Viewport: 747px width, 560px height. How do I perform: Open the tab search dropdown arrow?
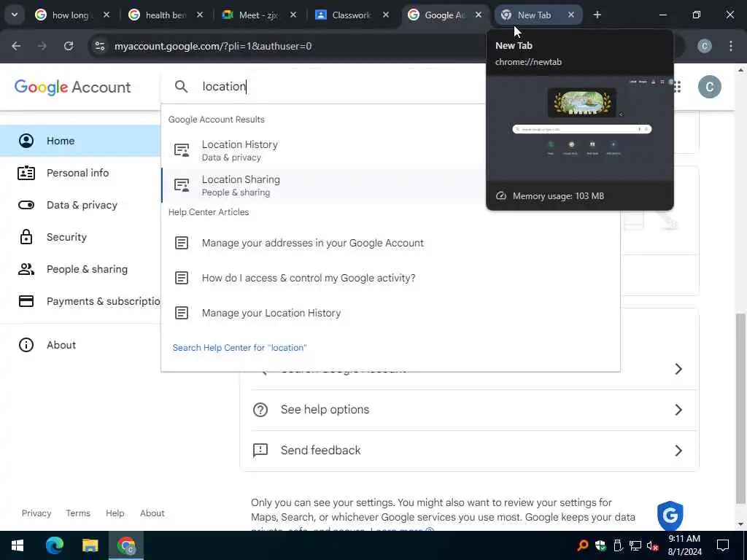15,15
